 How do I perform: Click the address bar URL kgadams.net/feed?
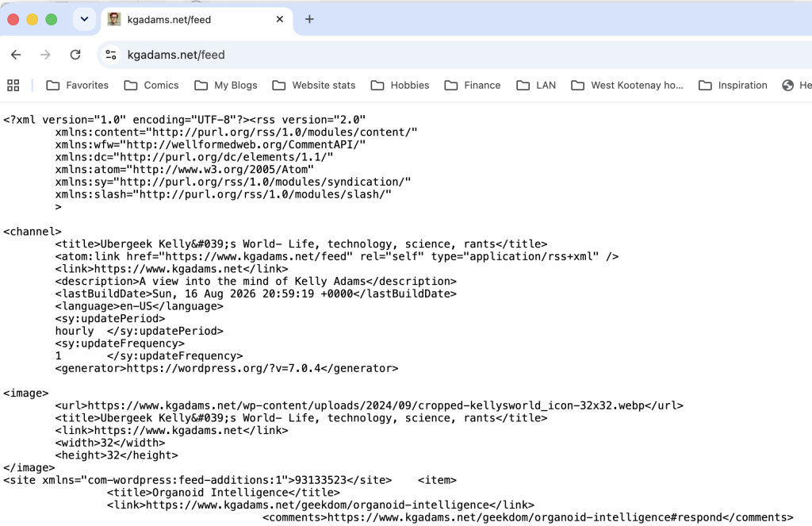click(176, 55)
